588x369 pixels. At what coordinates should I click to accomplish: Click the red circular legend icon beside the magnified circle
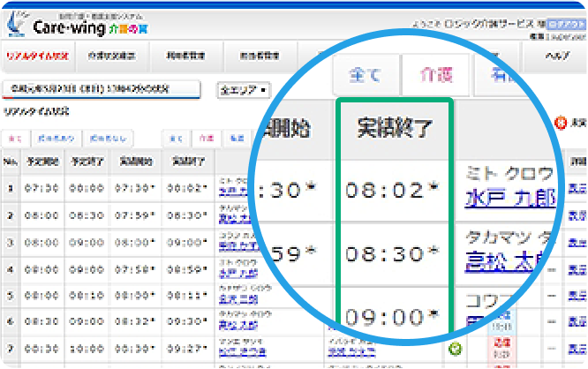[x=561, y=123]
